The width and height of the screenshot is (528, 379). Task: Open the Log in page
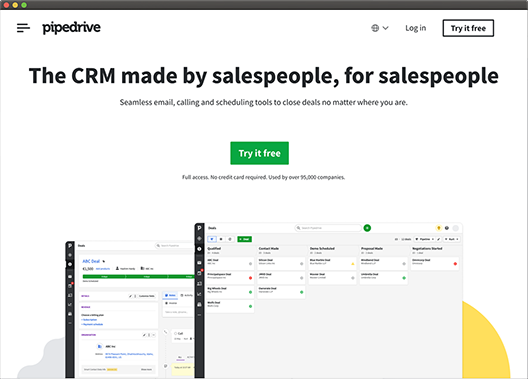tap(416, 28)
